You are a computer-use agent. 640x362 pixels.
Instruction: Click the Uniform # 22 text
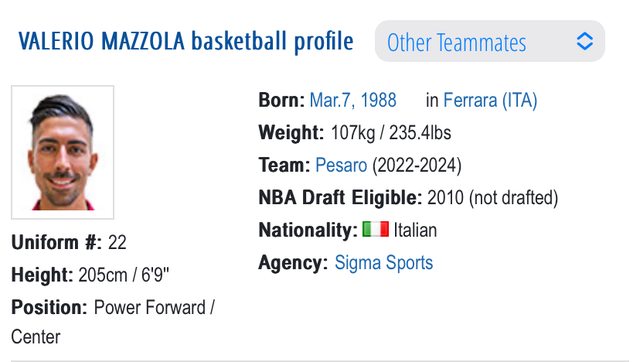[69, 242]
